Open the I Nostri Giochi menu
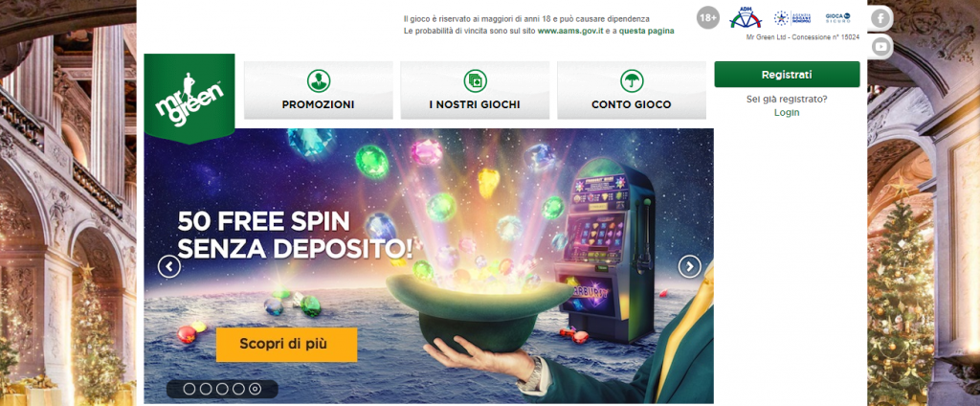980x406 pixels. (x=475, y=90)
